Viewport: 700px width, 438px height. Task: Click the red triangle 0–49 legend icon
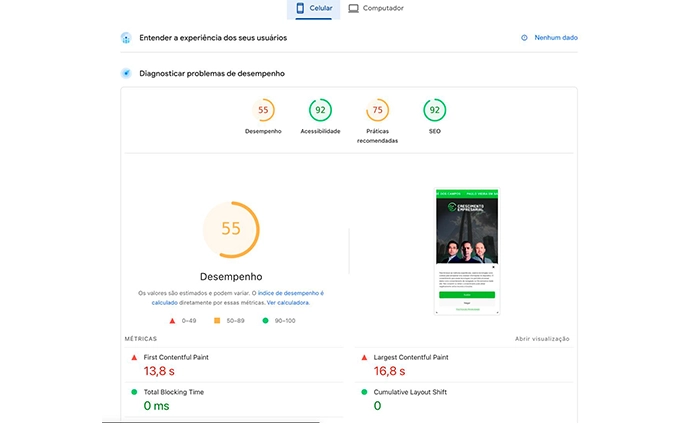tap(172, 321)
